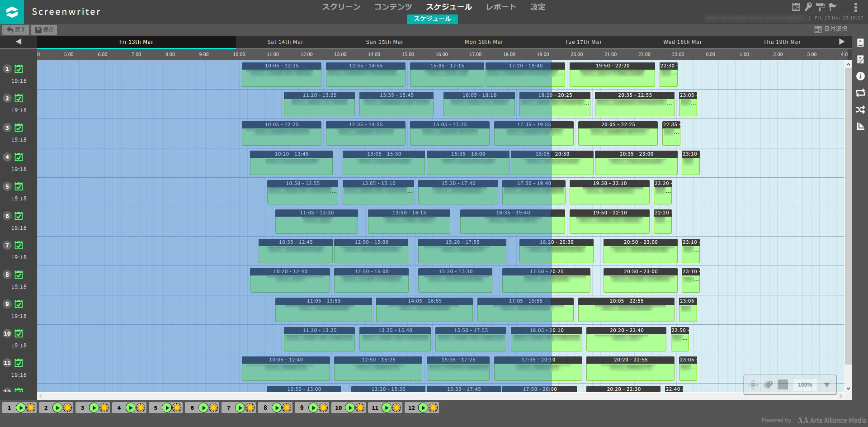
Task: Toggle the schedule check icon for screen 4
Action: [x=19, y=157]
